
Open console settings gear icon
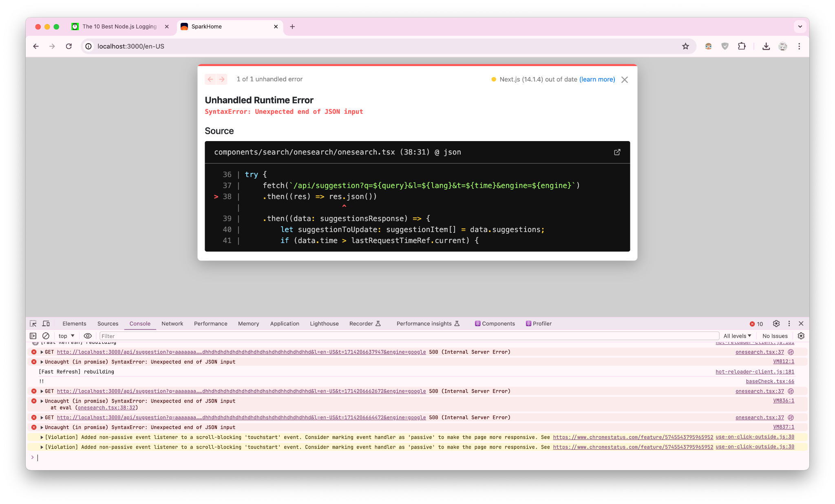coord(801,336)
